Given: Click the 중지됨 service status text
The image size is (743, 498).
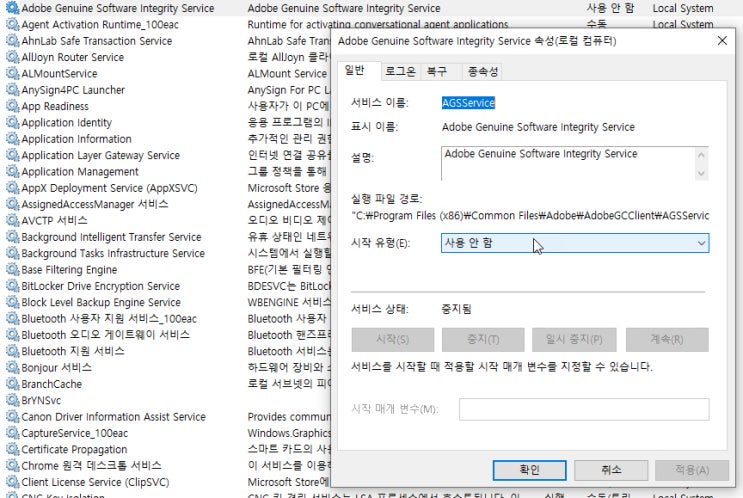Looking at the screenshot, I should (x=456, y=309).
